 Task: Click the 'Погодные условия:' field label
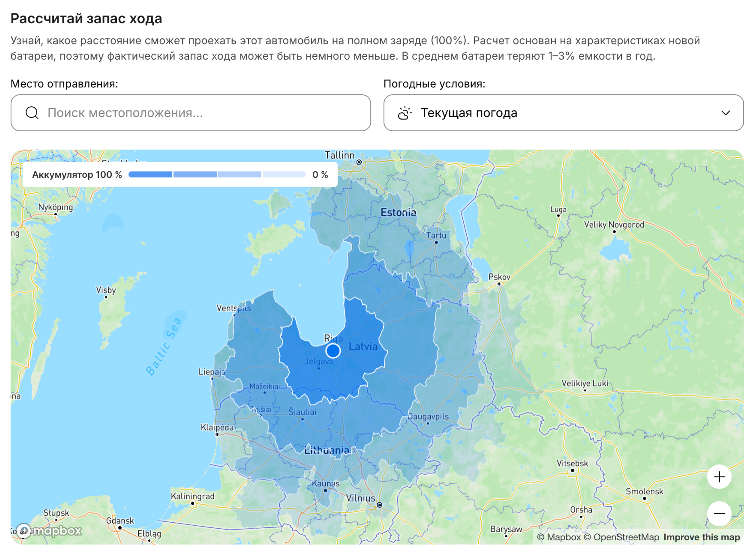(x=435, y=83)
